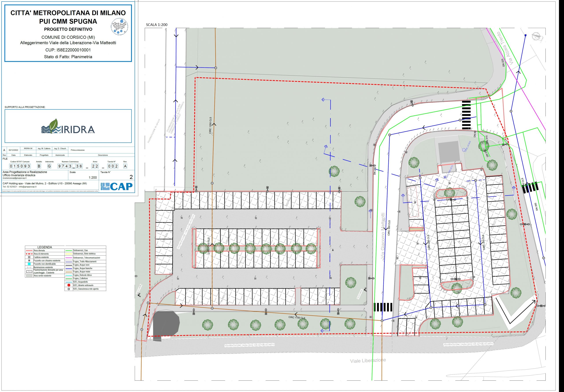Click the Tavola number 2 field
Viewport: 564px width, 392px height.
pyautogui.click(x=131, y=177)
